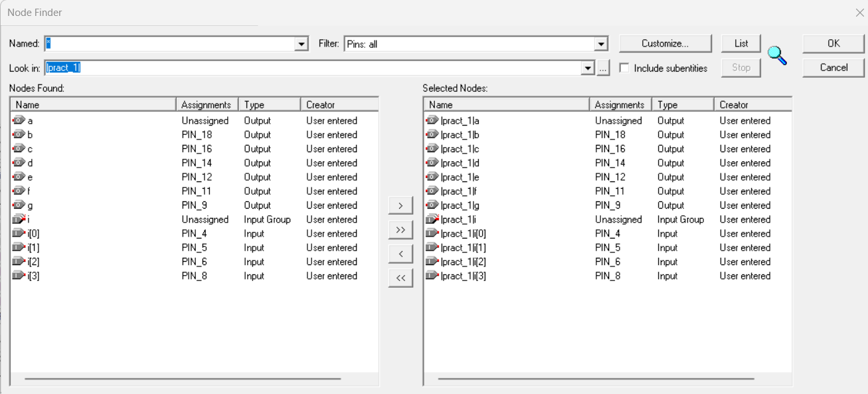Click the add selected node arrow button

(x=400, y=205)
